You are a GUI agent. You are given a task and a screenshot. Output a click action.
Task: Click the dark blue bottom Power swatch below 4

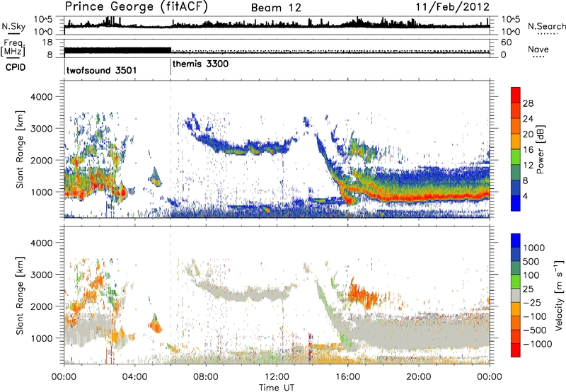pos(516,204)
